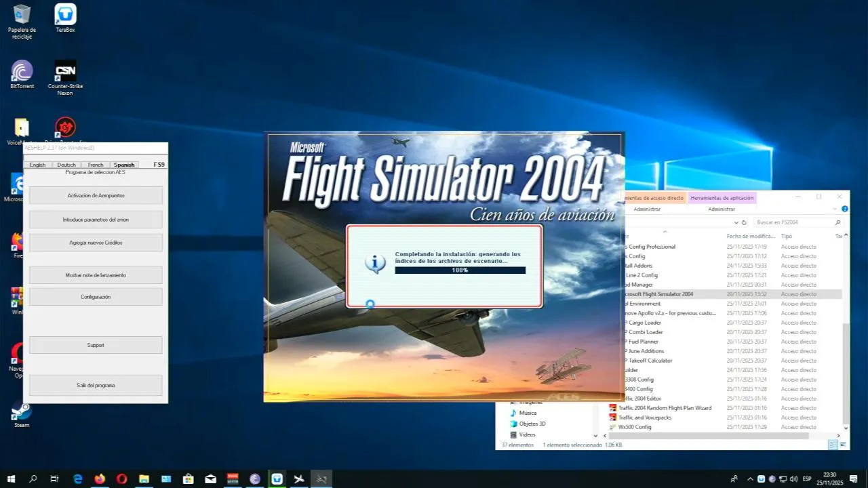868x488 pixels.
Task: Click the 100% installation progress bar
Action: pyautogui.click(x=460, y=270)
